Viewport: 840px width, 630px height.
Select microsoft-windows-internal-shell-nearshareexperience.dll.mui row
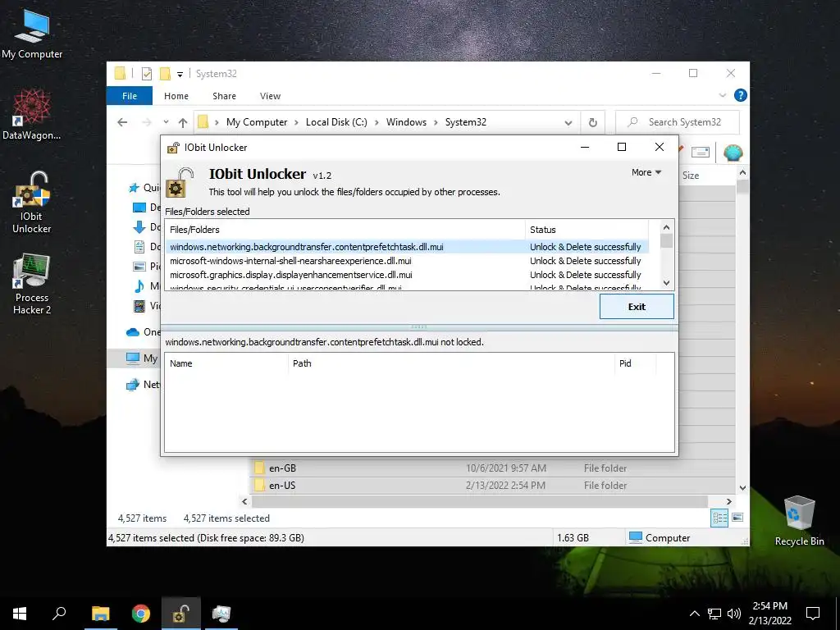407,261
